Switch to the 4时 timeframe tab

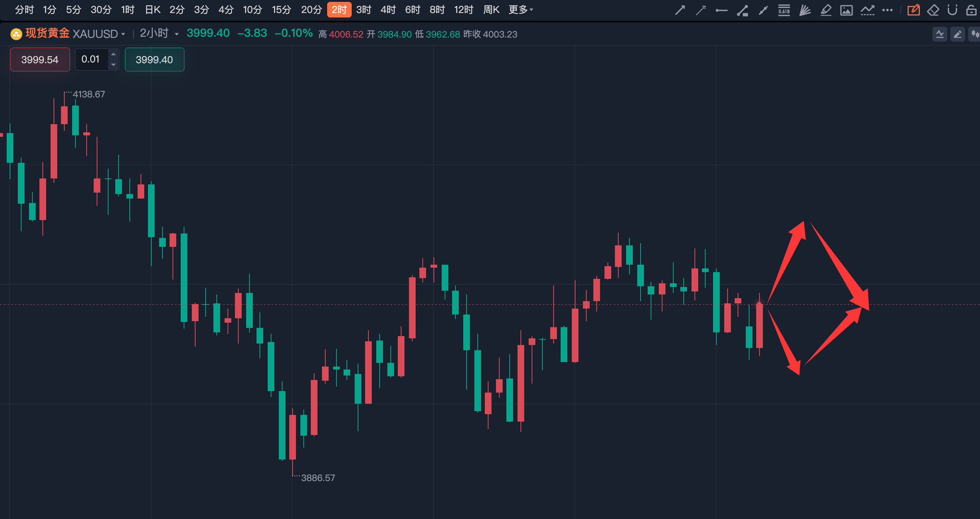point(388,10)
